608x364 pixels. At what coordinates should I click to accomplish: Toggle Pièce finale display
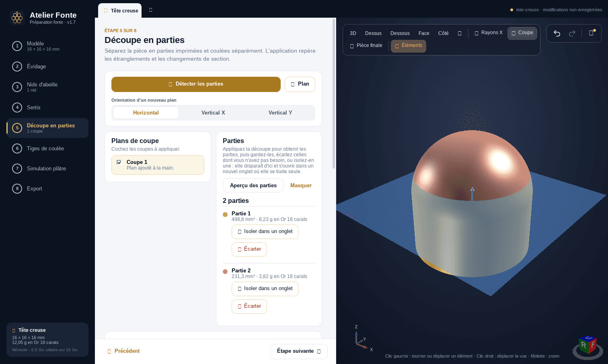coord(366,46)
